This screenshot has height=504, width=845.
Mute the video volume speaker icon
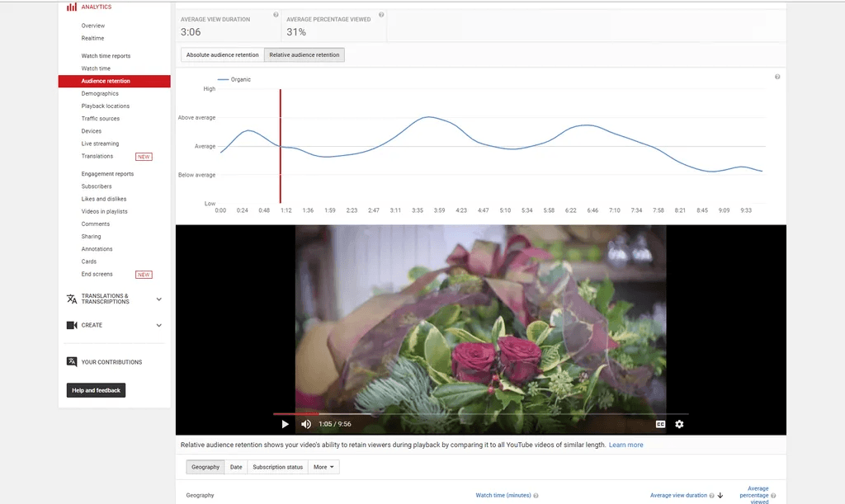(x=306, y=424)
